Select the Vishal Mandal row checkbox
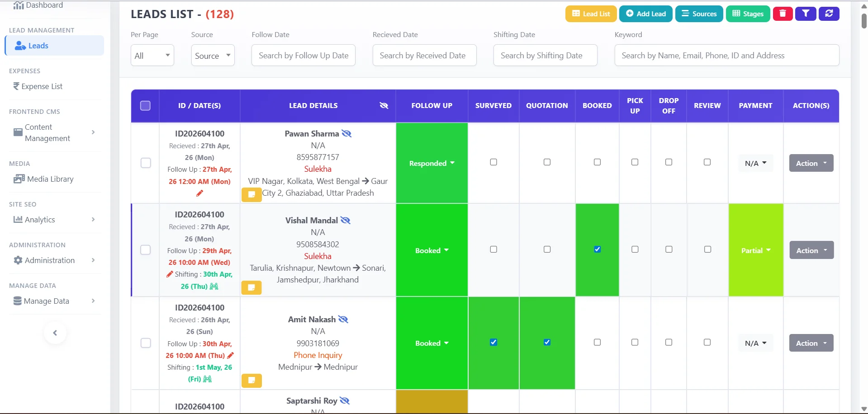Image resolution: width=868 pixels, height=414 pixels. coord(146,250)
